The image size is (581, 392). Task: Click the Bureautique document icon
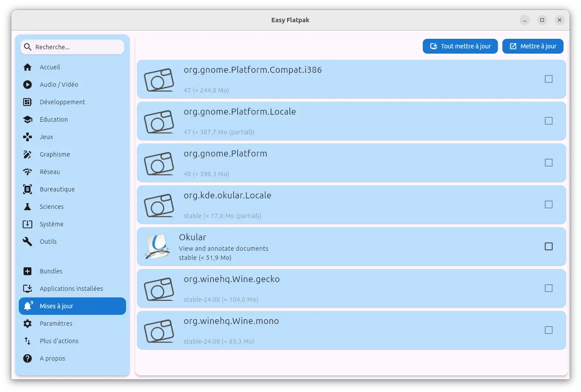click(x=27, y=189)
